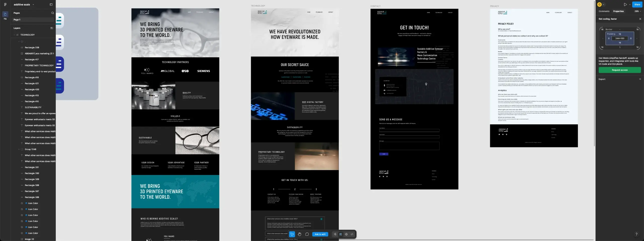Collapse all layers icon
644x241 pixels.
click(52, 28)
